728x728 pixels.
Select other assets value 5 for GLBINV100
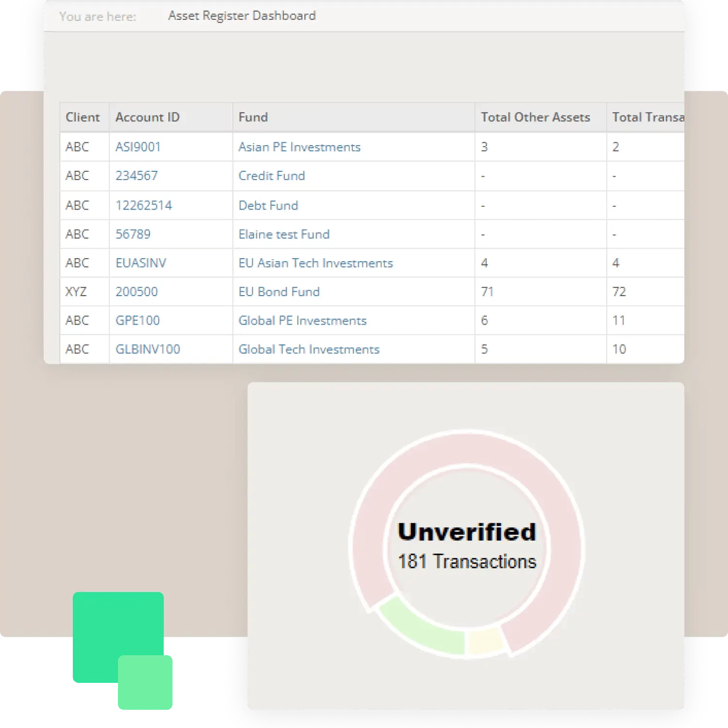[x=484, y=349]
